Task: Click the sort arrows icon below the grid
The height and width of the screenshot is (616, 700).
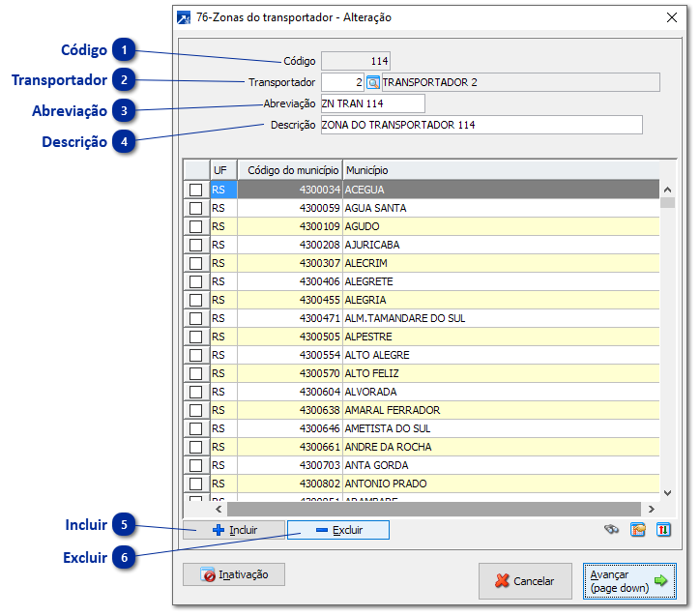Action: coord(663,530)
